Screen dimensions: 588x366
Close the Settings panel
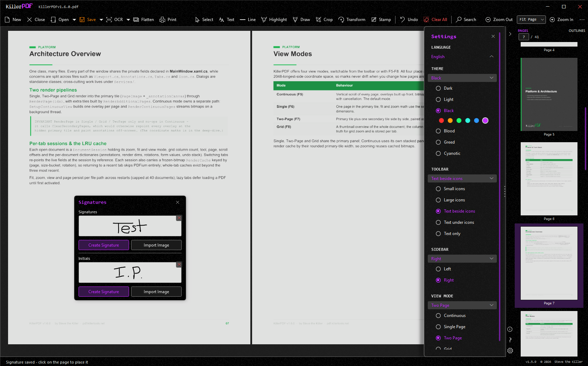(493, 36)
